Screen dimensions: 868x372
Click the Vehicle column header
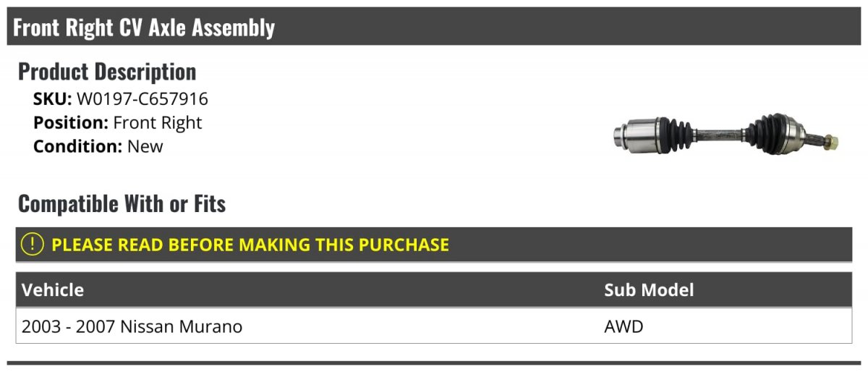tap(53, 290)
